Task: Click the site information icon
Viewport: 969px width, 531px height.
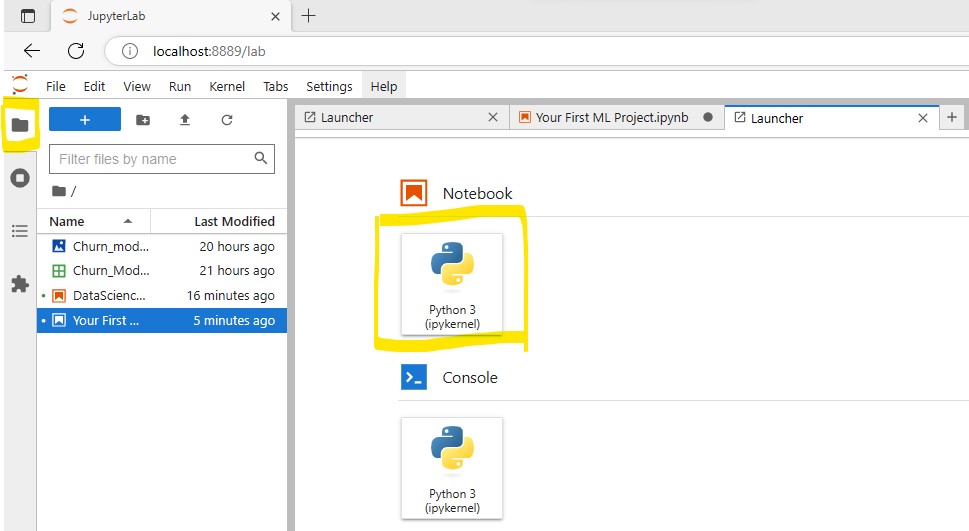Action: [130, 51]
